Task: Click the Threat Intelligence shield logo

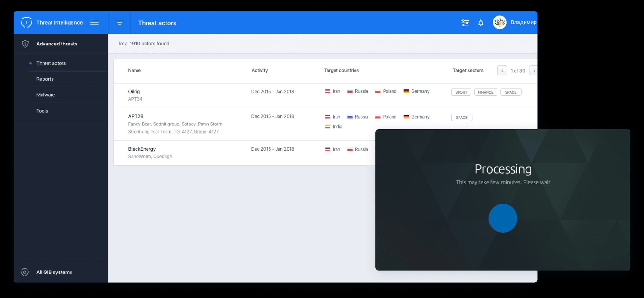Action: tap(26, 23)
